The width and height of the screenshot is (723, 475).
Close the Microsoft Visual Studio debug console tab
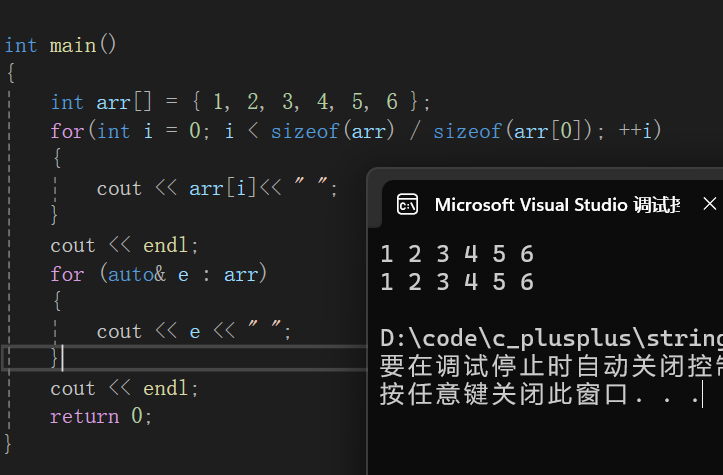coord(710,204)
